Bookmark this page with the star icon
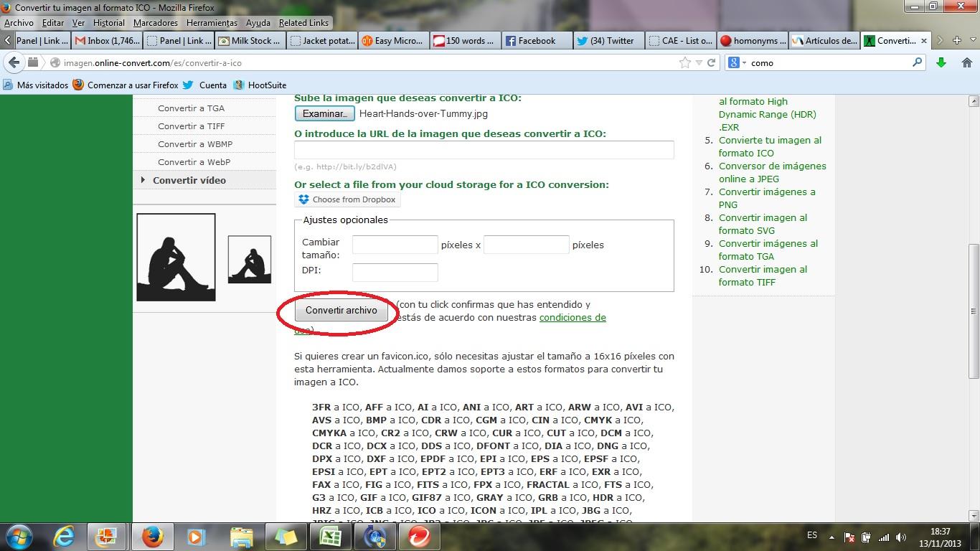This screenshot has height=551, width=980. [684, 63]
